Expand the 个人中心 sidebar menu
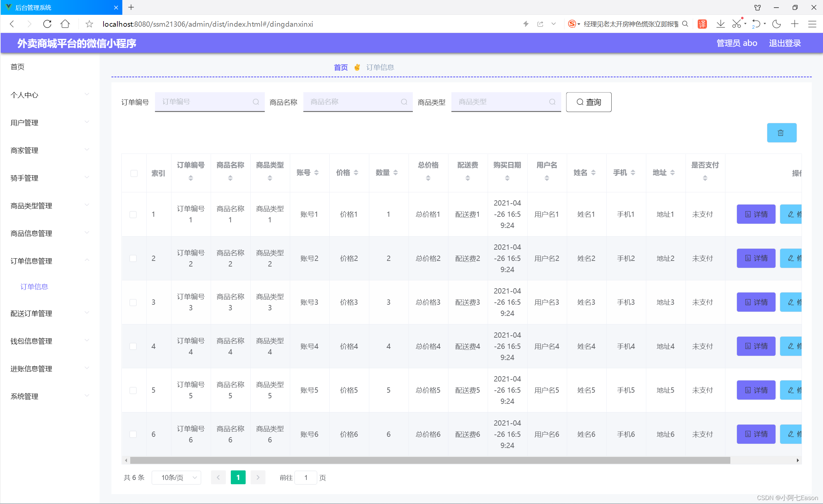The width and height of the screenshot is (823, 504). [x=50, y=95]
